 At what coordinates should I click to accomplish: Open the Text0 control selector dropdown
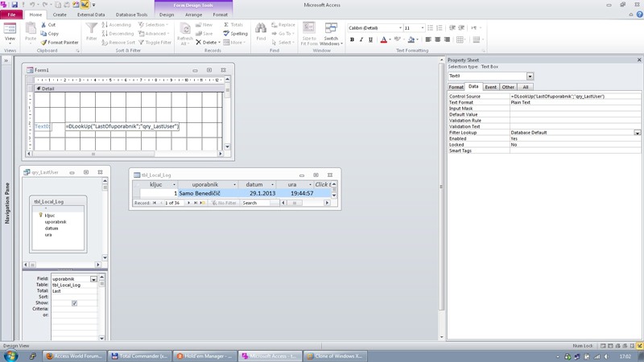(530, 76)
